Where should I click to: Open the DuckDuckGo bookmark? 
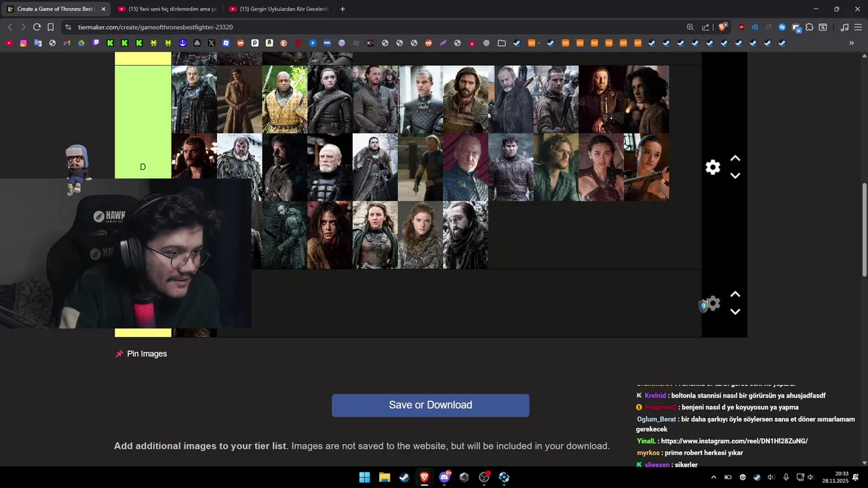tap(283, 43)
